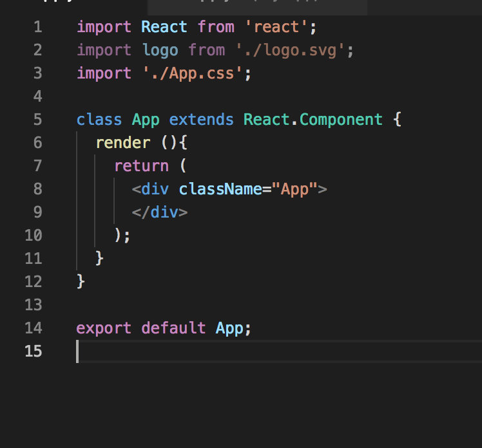
Task: Place cursor on the 'react' string literal
Action: [x=276, y=27]
